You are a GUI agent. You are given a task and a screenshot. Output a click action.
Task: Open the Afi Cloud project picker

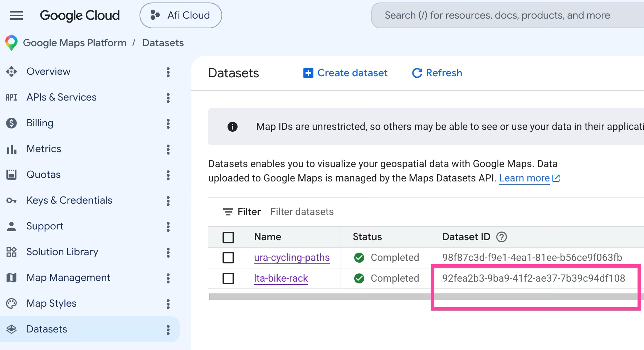point(181,15)
